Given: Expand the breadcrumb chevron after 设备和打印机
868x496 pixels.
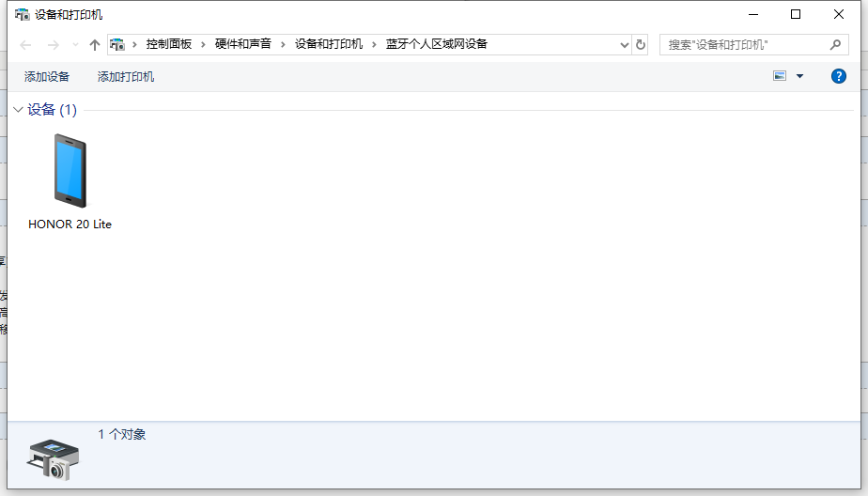Looking at the screenshot, I should pos(374,44).
